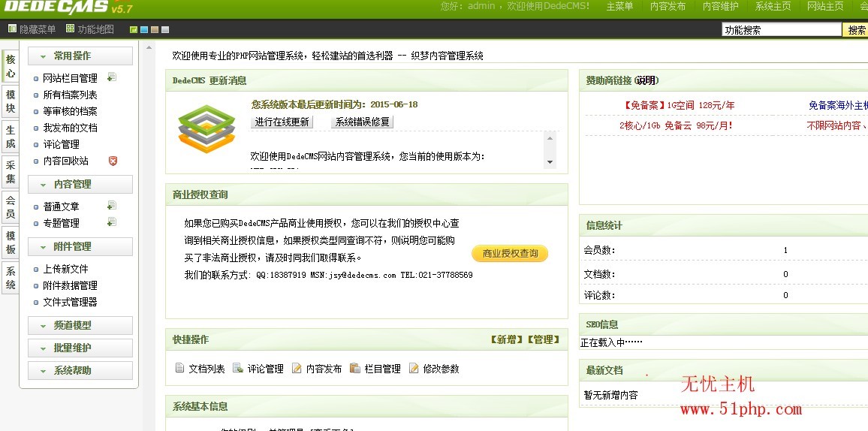Open 系统主页 in the top navigation

[773, 7]
